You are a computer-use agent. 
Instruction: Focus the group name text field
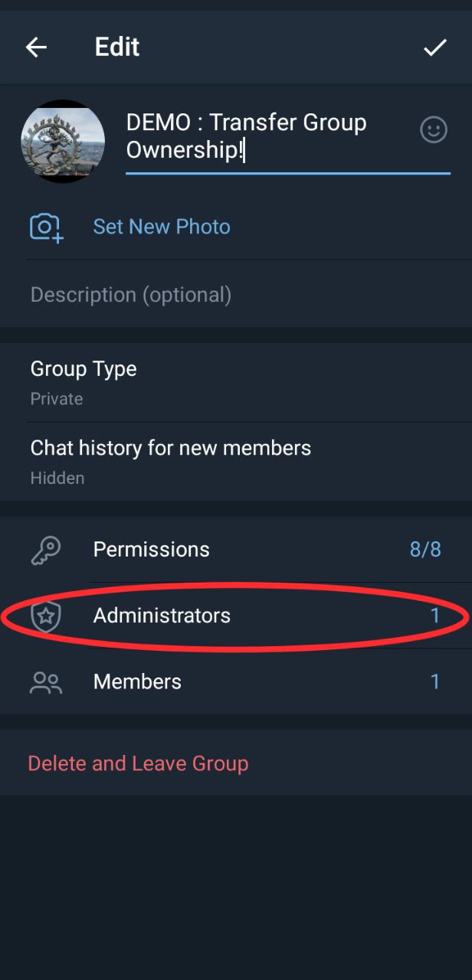[x=261, y=136]
